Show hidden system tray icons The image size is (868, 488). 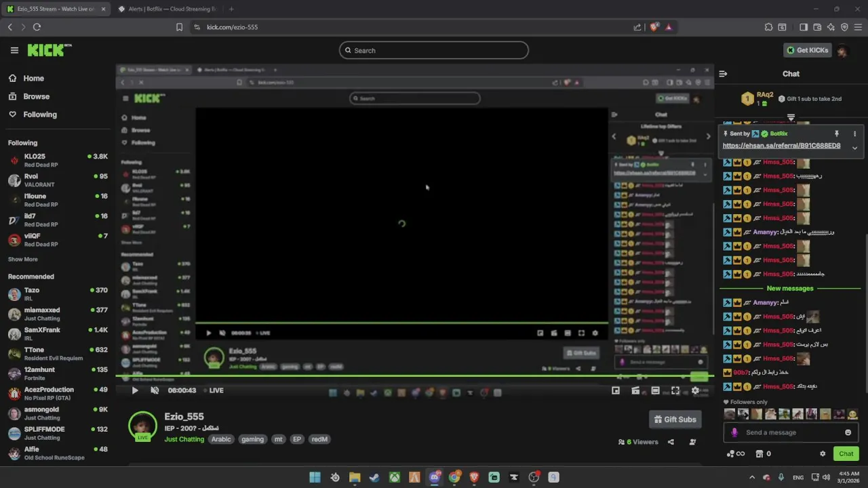[752, 477]
